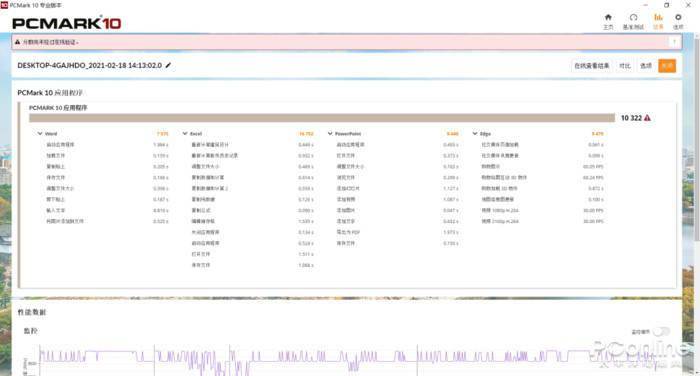Click the warning icon in the pink banner
The height and width of the screenshot is (376, 700).
(x=17, y=42)
